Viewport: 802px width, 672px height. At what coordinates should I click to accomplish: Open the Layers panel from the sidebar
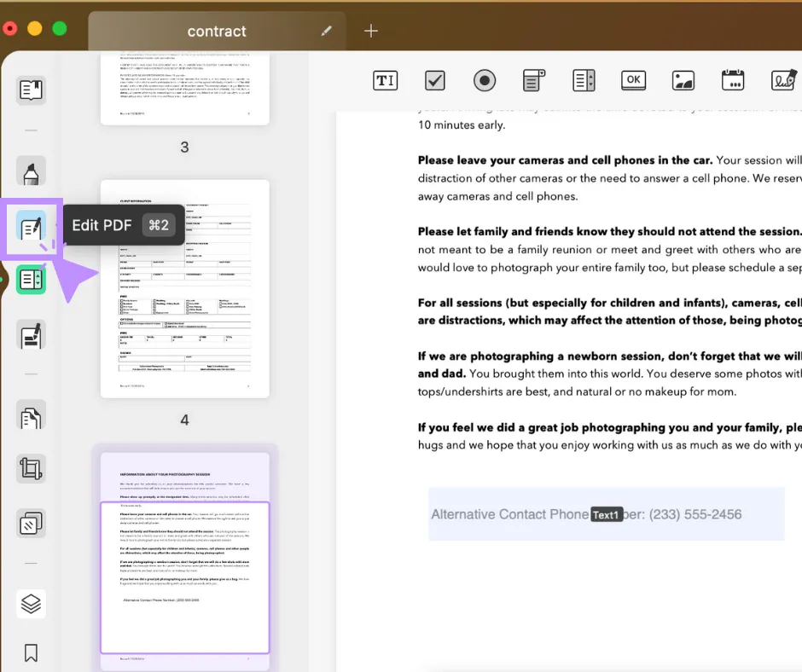(31, 604)
